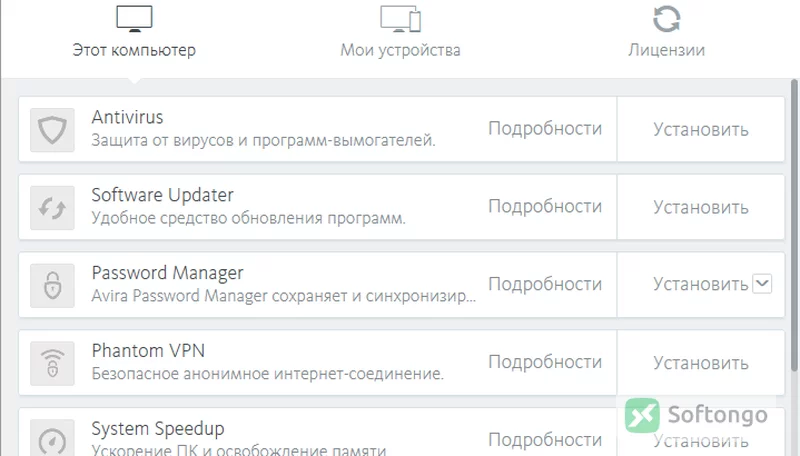The height and width of the screenshot is (456, 800).
Task: Switch to the Мои устройства tab
Action: pyautogui.click(x=401, y=50)
